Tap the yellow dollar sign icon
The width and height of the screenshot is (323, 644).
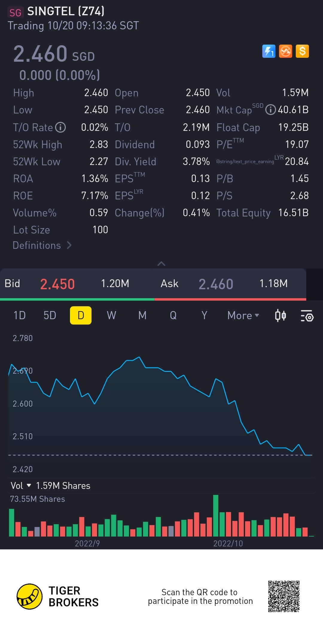[302, 51]
